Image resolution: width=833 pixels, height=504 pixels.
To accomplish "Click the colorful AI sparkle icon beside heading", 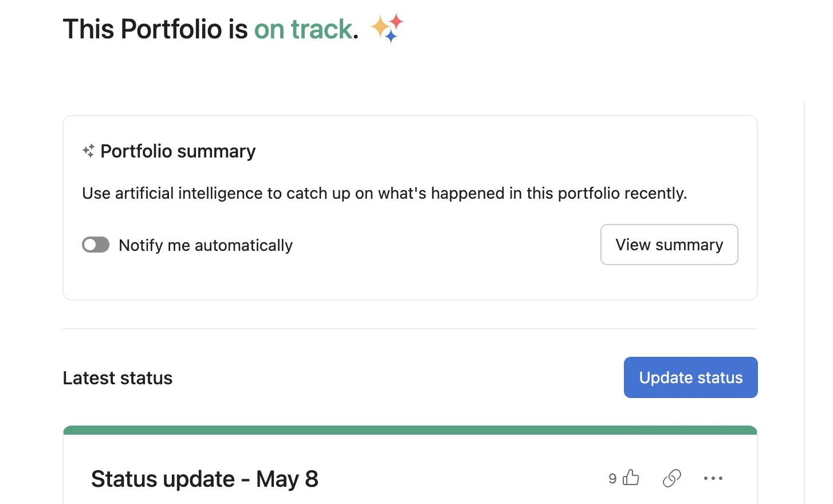I will pyautogui.click(x=387, y=28).
